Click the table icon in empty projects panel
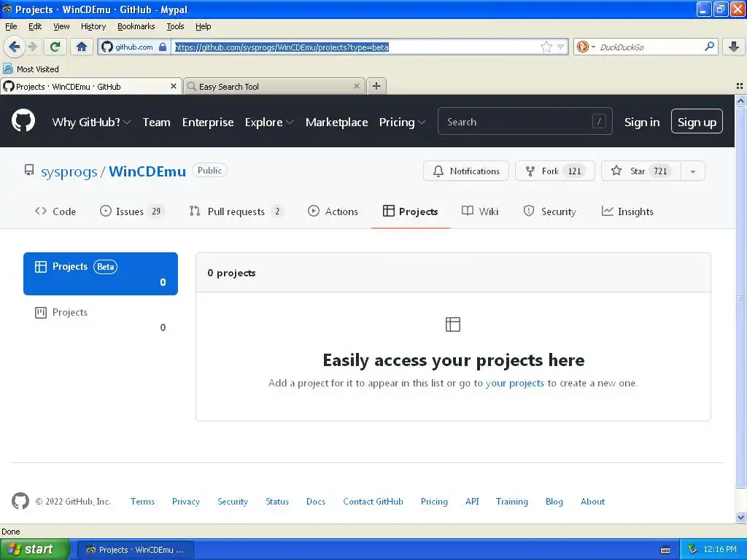The image size is (747, 560). 452,324
